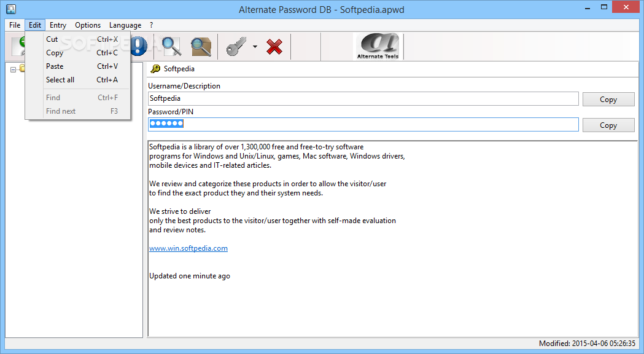Open the Language menu
The image size is (644, 354).
(x=125, y=25)
